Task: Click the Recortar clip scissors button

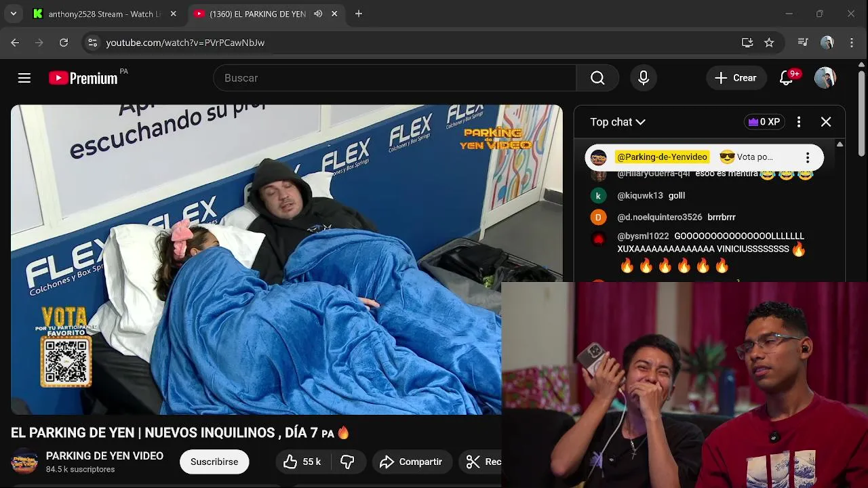Action: click(x=481, y=462)
